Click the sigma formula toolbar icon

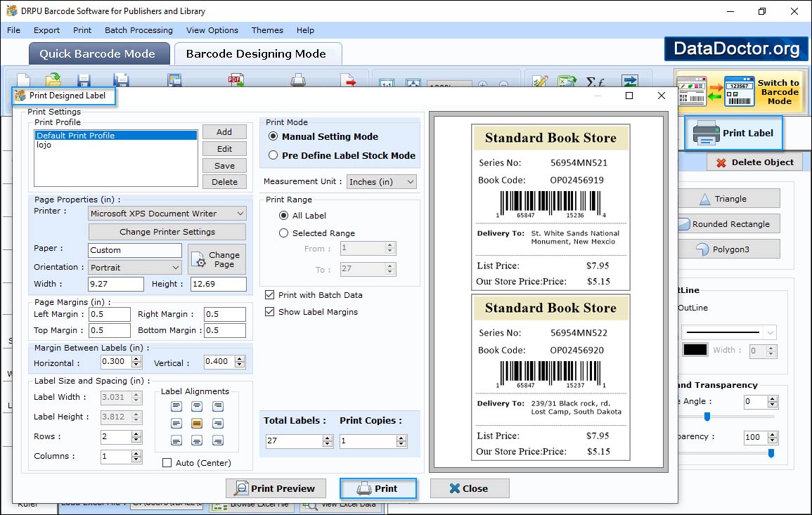pyautogui.click(x=595, y=82)
